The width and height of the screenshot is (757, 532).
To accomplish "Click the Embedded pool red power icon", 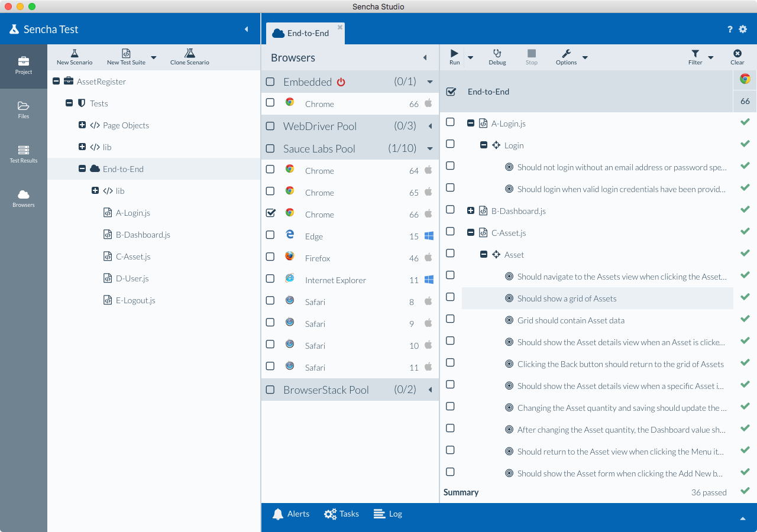I will 341,82.
